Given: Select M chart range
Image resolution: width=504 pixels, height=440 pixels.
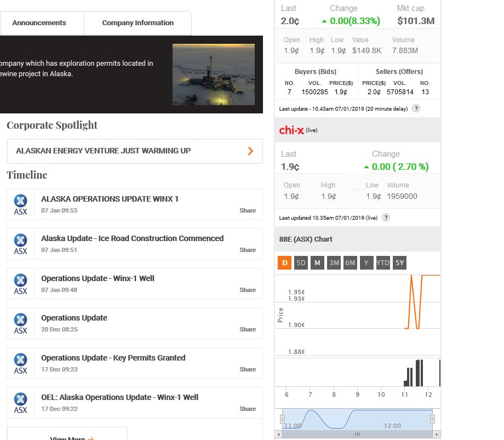Looking at the screenshot, I should (317, 263).
